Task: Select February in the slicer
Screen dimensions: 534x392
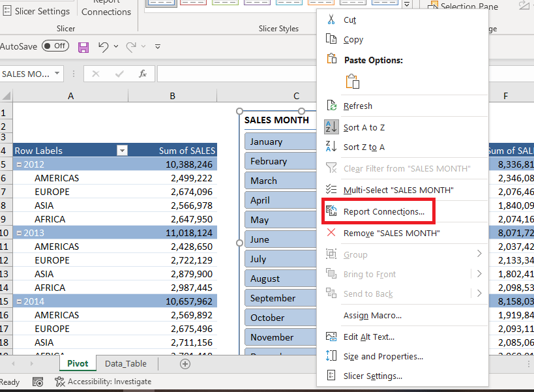Action: pyautogui.click(x=280, y=161)
